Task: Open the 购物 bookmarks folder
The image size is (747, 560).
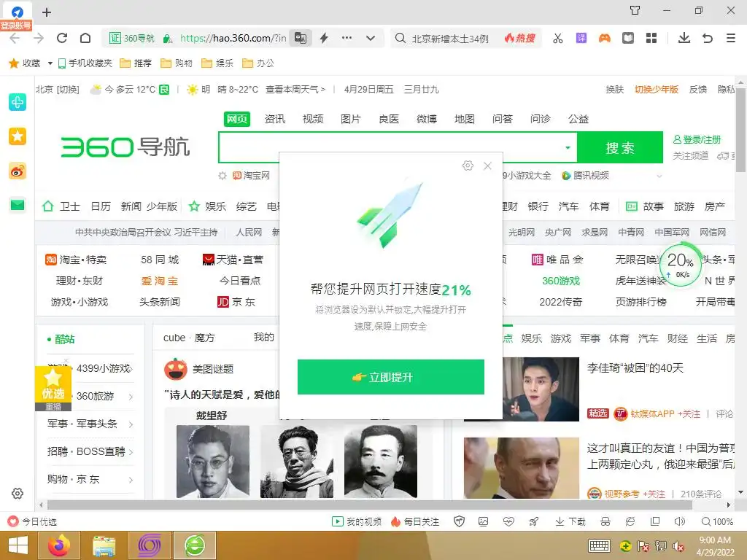Action: click(x=177, y=63)
